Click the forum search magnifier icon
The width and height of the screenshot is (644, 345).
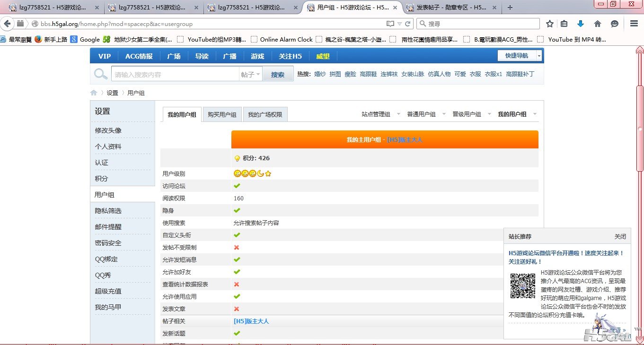[100, 74]
